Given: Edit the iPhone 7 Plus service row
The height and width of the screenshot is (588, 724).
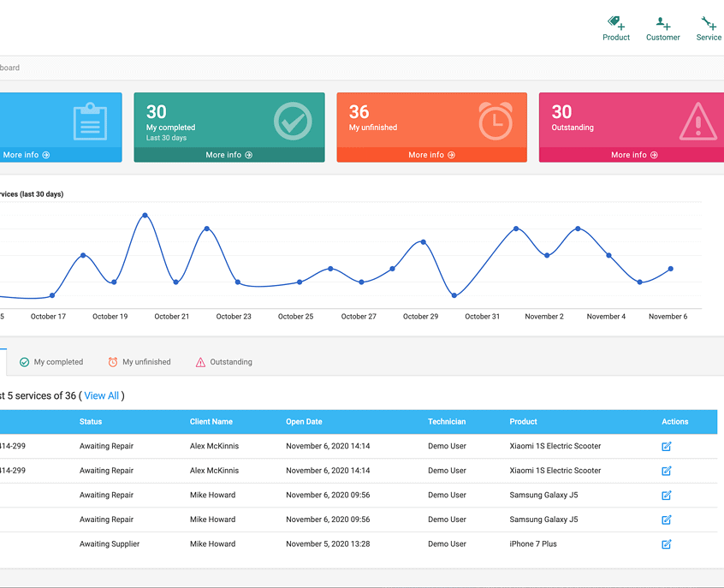Looking at the screenshot, I should (x=667, y=543).
